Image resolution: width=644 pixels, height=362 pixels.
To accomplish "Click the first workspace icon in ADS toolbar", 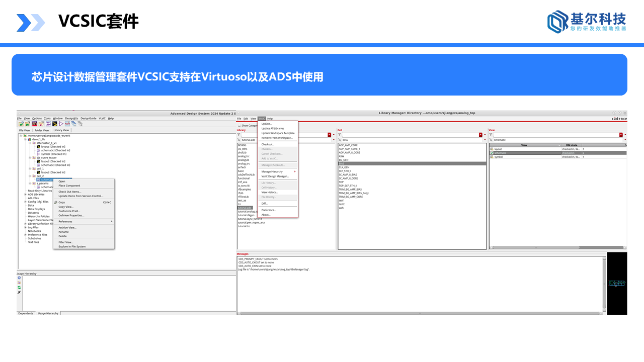I will click(21, 124).
